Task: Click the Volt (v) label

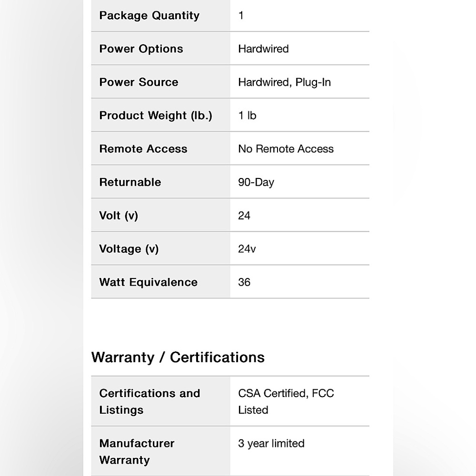Action: 119,216
